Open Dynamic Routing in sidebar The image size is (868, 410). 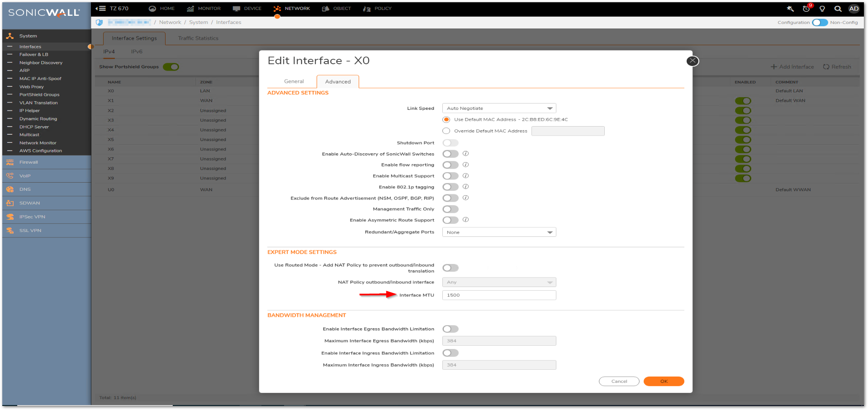coord(38,119)
